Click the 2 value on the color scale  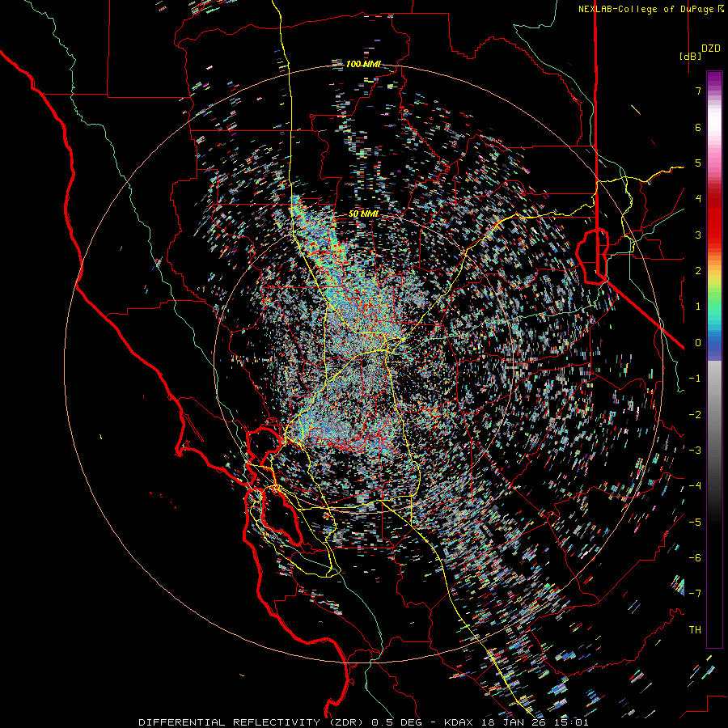(698, 271)
